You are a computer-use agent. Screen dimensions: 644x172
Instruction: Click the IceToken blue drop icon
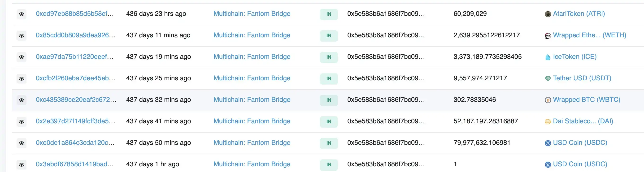click(x=548, y=57)
